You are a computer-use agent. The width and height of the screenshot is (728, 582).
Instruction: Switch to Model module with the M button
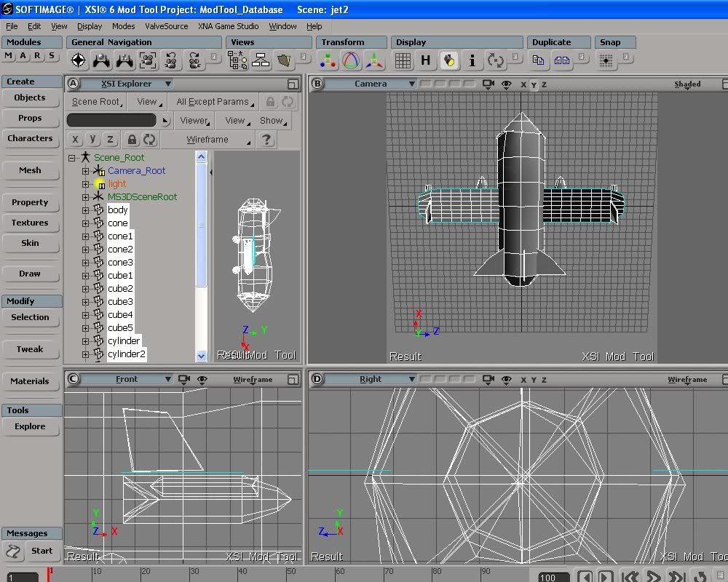pyautogui.click(x=8, y=56)
